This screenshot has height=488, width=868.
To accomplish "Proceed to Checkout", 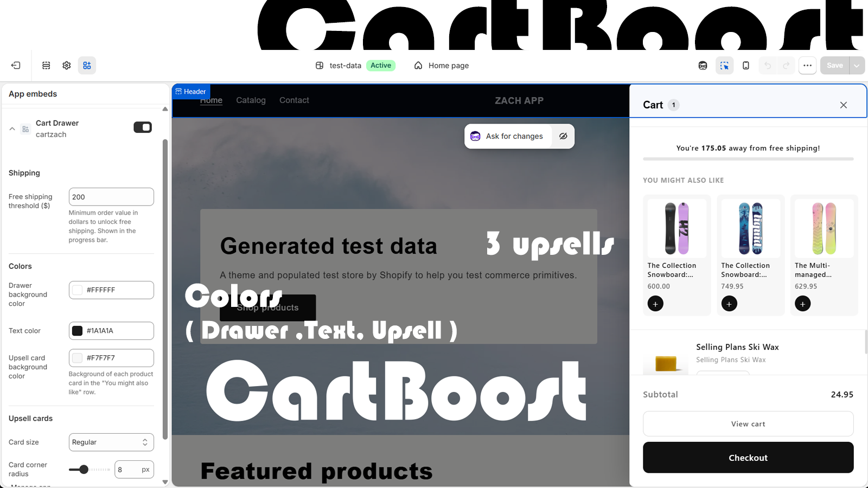I will coord(748,458).
